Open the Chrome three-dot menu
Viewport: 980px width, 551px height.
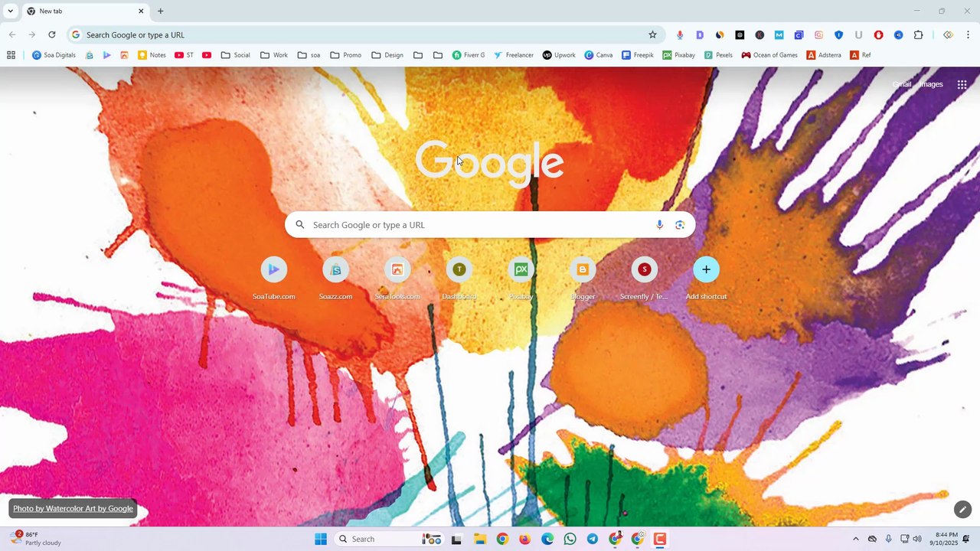click(968, 34)
